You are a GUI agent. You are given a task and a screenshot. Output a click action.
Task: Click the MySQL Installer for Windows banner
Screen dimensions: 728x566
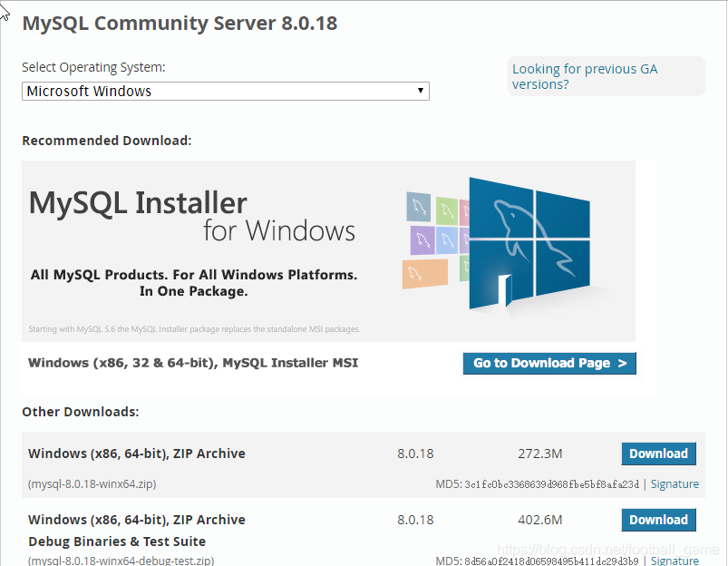(x=328, y=251)
